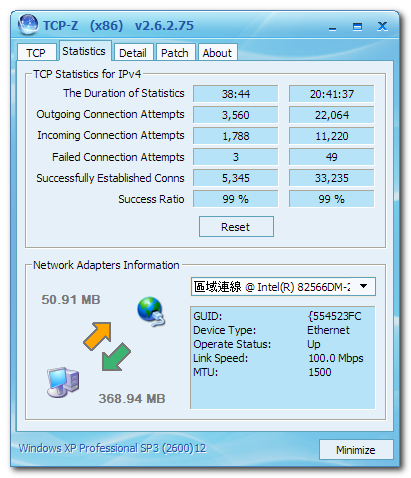The image size is (411, 478).
Task: Open the Detail tab
Action: click(133, 52)
